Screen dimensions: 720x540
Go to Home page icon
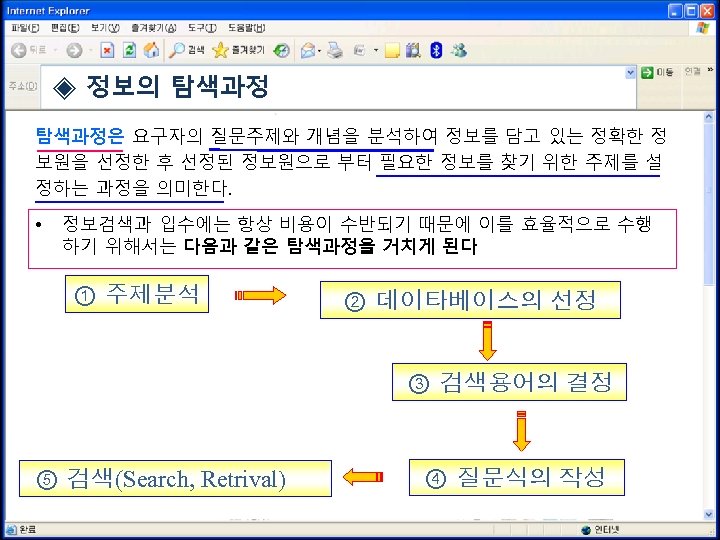point(151,50)
